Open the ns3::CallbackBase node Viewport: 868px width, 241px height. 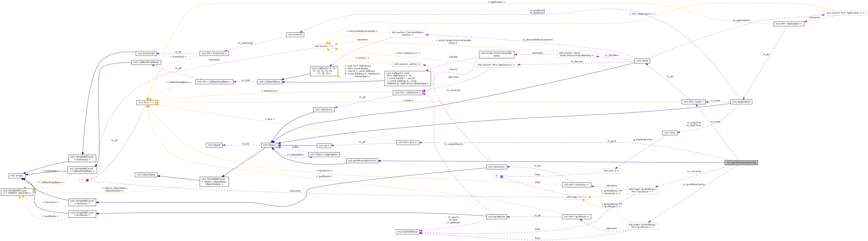pyautogui.click(x=270, y=82)
